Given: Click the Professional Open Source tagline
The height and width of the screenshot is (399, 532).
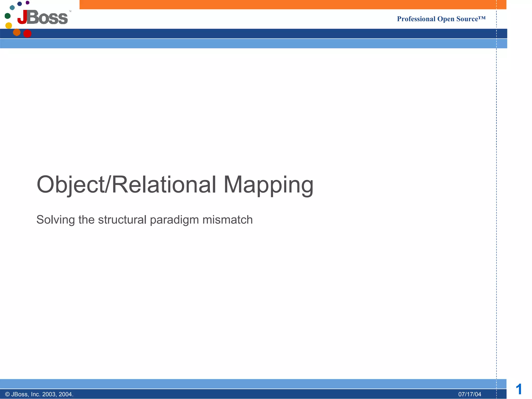Looking at the screenshot, I should [x=441, y=19].
